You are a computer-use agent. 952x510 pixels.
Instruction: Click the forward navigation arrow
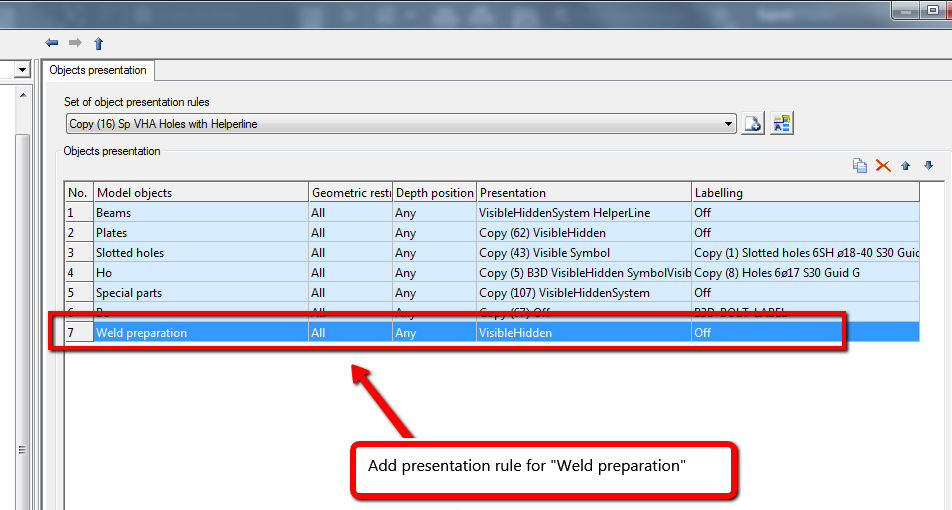click(75, 42)
